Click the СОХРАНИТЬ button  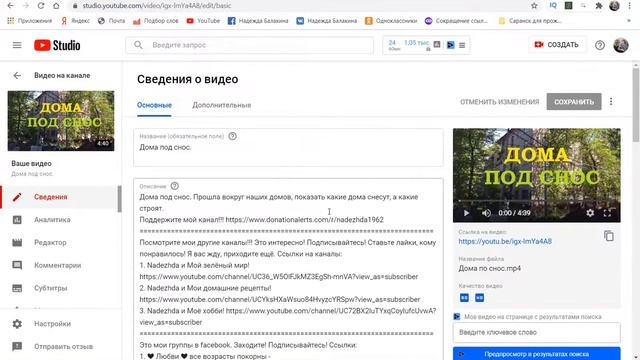574,102
